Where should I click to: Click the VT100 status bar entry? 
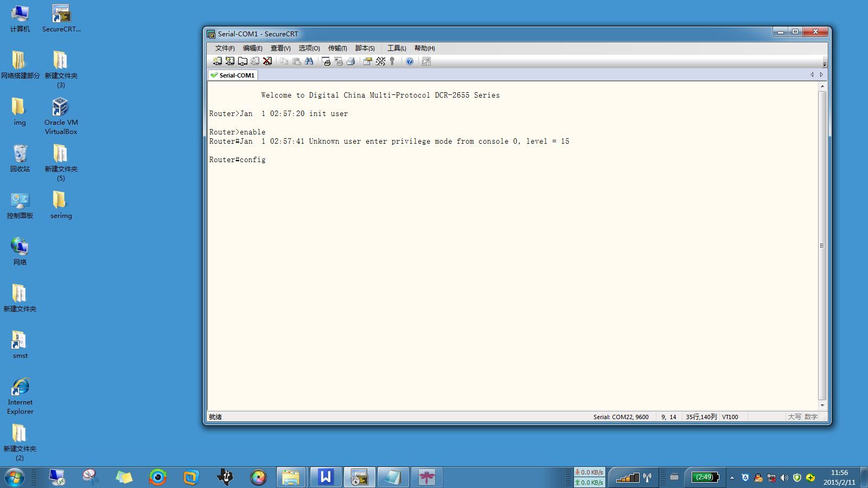[x=730, y=417]
